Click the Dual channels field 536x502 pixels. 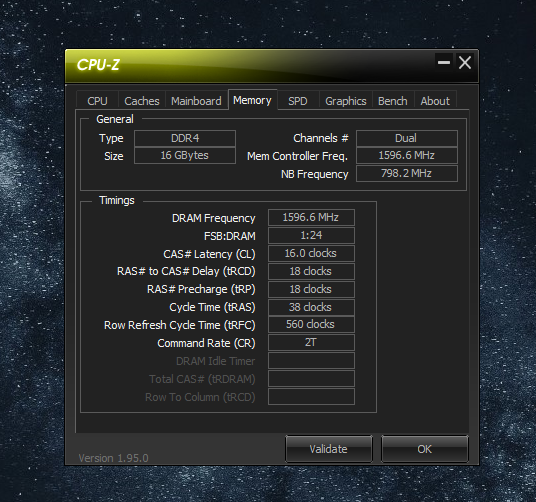click(x=407, y=138)
